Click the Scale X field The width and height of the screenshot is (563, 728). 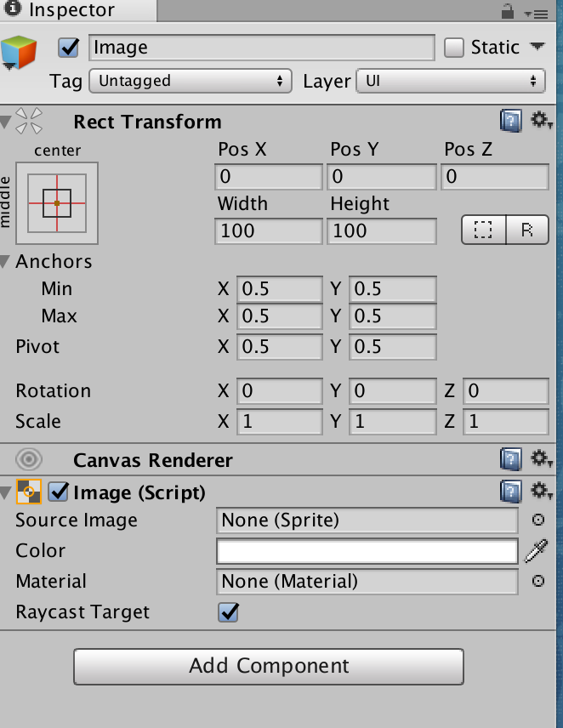(x=280, y=422)
